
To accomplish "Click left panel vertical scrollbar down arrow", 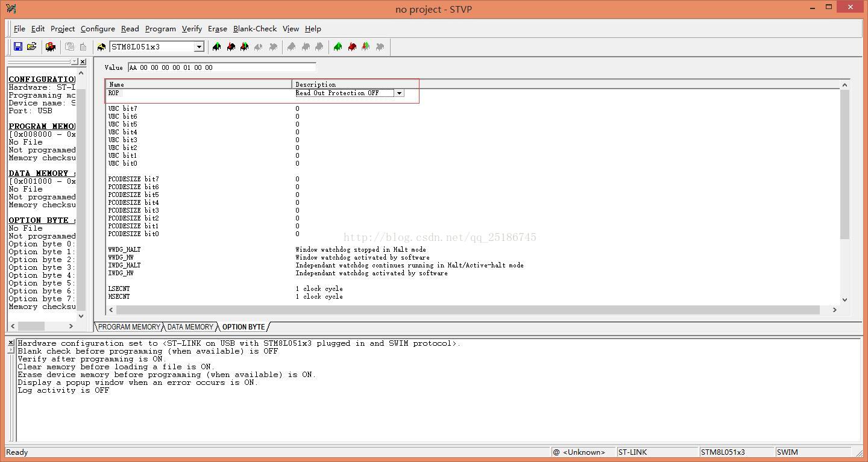I will (81, 316).
